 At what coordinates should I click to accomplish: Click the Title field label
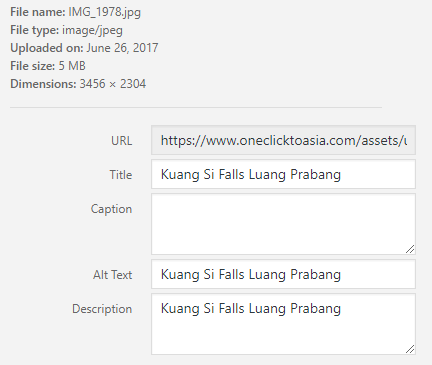click(121, 175)
